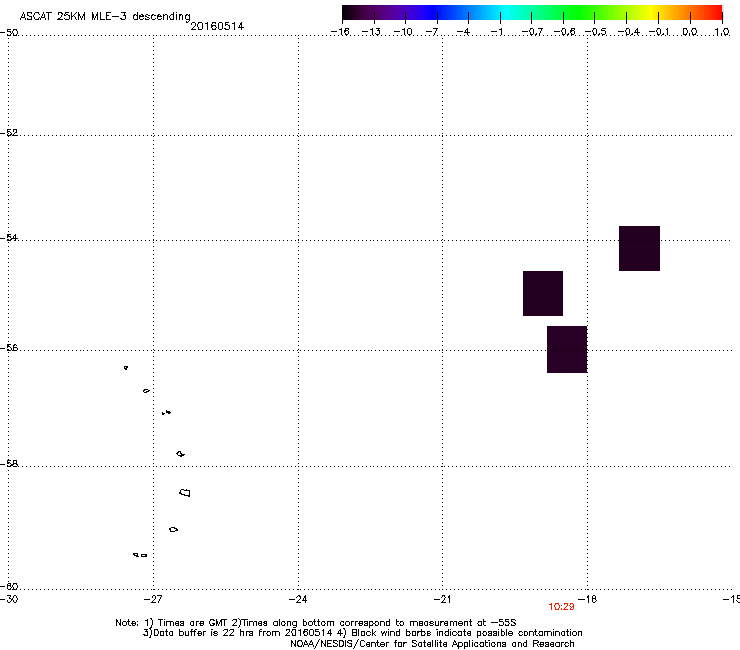Click the -1 color bar label
Image resolution: width=740 pixels, height=650 pixels.
click(496, 32)
